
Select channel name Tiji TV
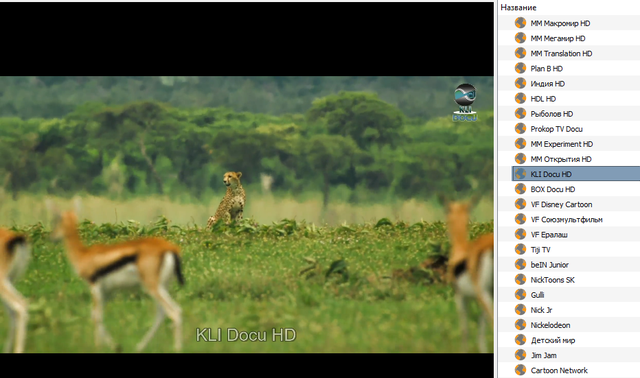point(540,250)
